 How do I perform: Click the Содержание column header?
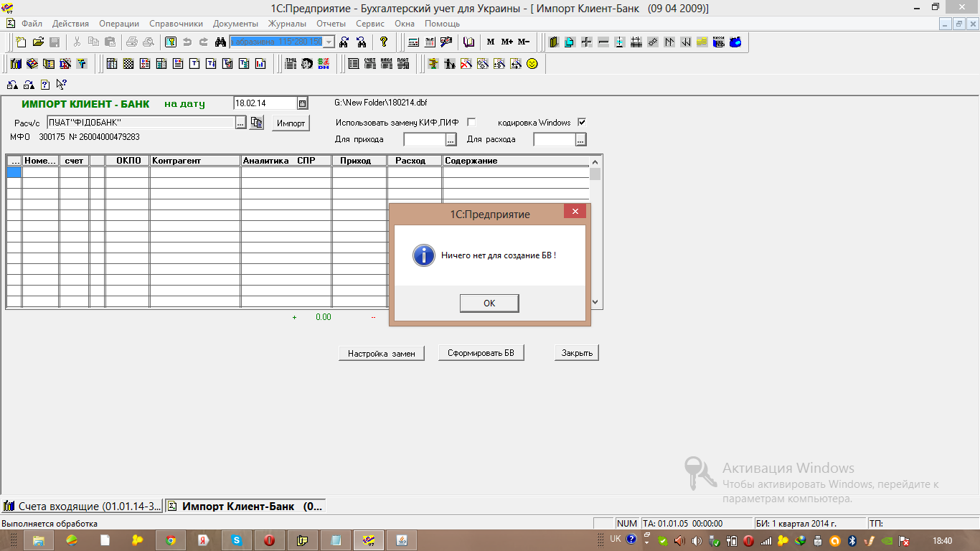[516, 161]
